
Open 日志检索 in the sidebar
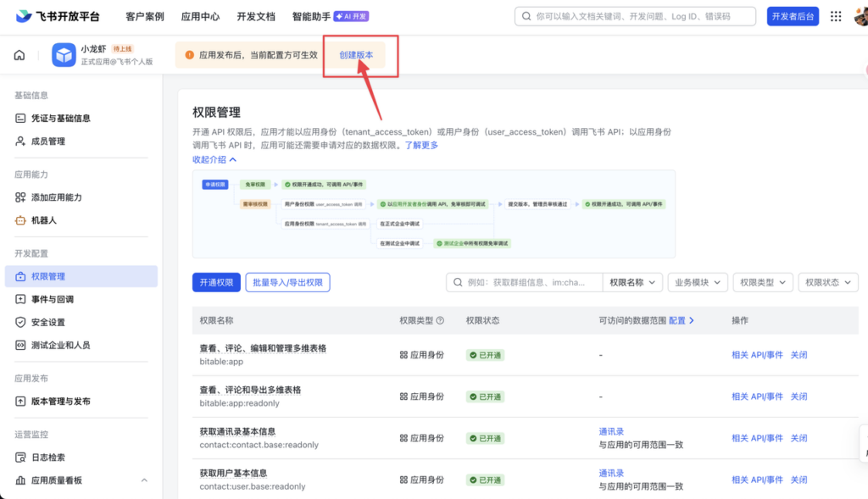click(47, 457)
